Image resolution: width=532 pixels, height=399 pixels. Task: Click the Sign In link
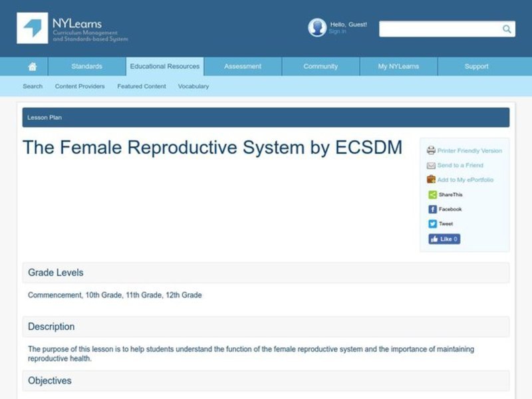(336, 31)
